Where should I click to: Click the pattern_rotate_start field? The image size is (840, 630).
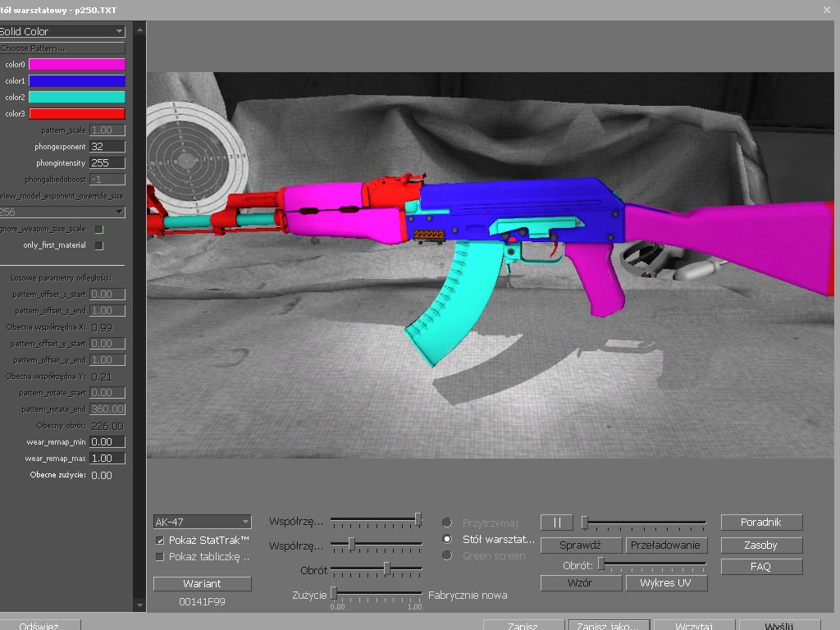[x=107, y=393]
